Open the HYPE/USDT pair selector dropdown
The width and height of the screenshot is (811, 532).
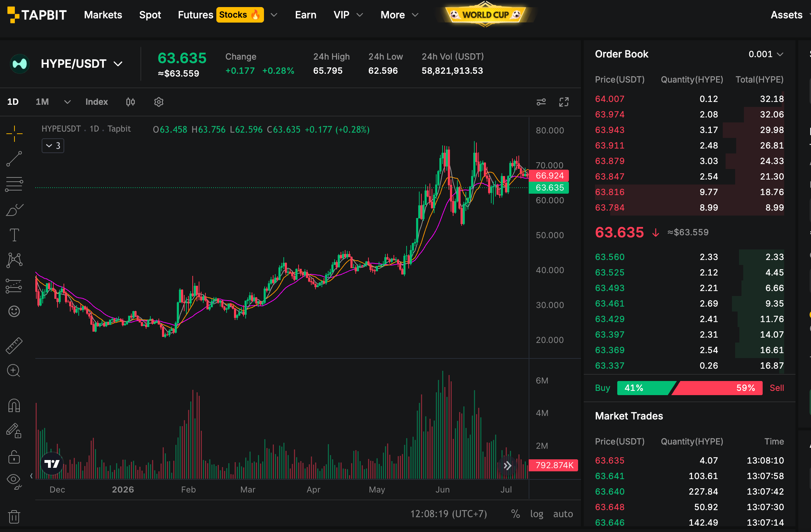coord(82,64)
